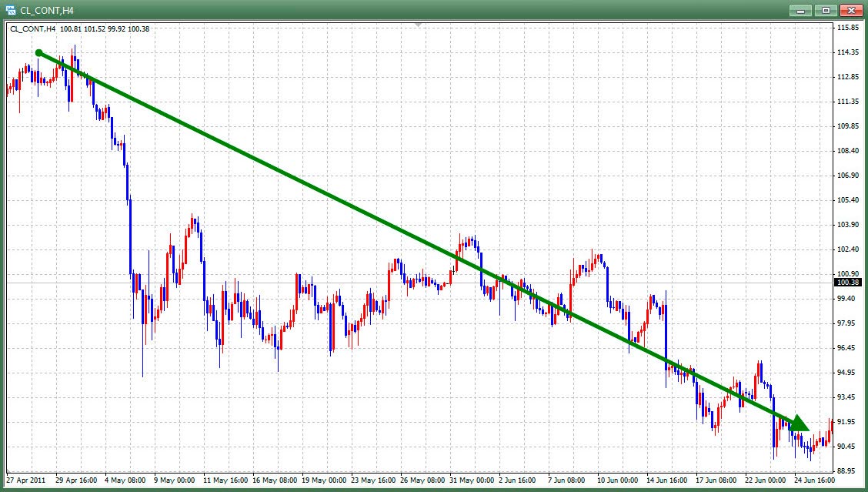Close the CL_CONT,H4 chart window
Viewport: 868px width, 492px height.
850,10
